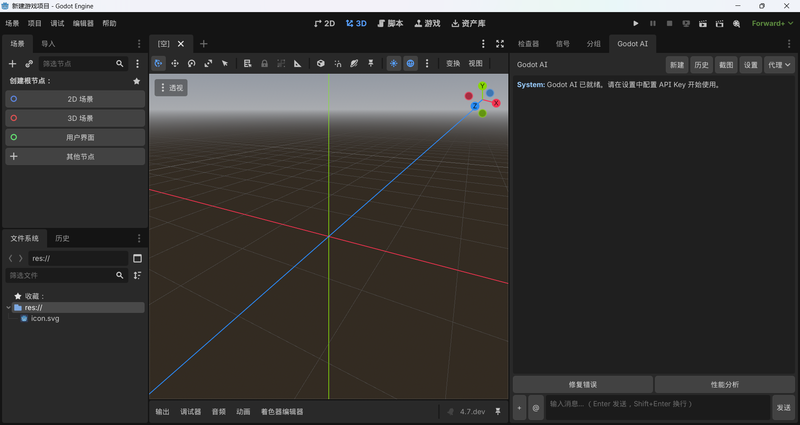Focus the Godot AI message input field
The height and width of the screenshot is (425, 800).
point(658,408)
